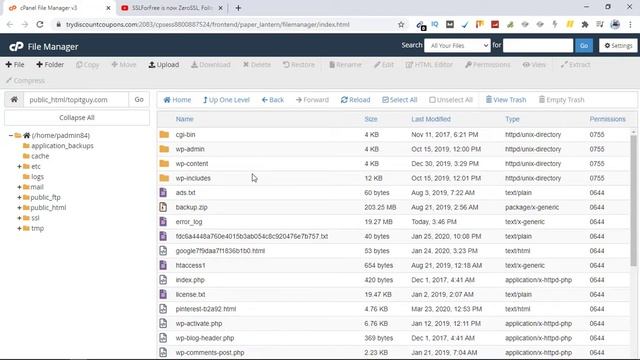The height and width of the screenshot is (360, 640).
Task: Navigate Back in file manager
Action: [x=273, y=100]
